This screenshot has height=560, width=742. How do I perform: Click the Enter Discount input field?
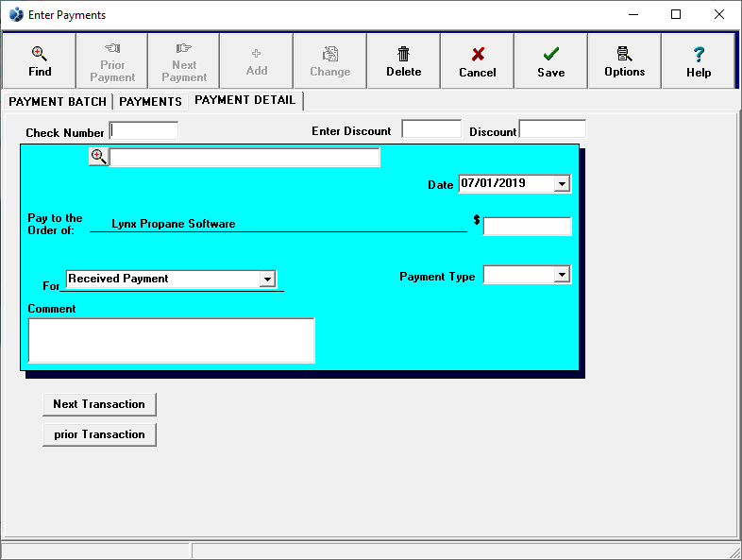point(431,129)
